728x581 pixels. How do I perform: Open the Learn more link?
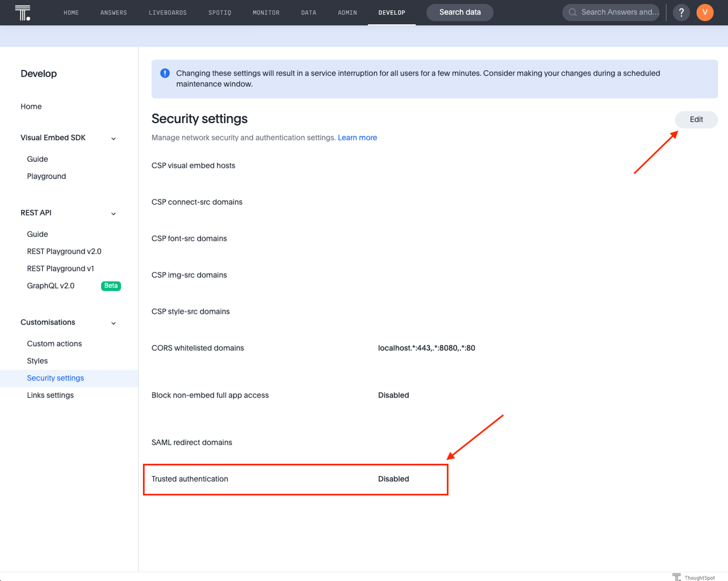coord(357,138)
